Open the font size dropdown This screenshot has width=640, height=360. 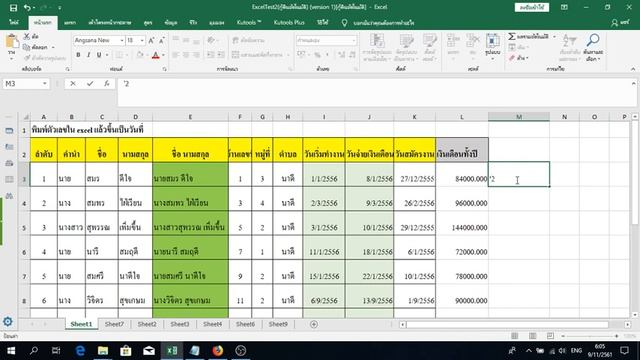tap(142, 40)
